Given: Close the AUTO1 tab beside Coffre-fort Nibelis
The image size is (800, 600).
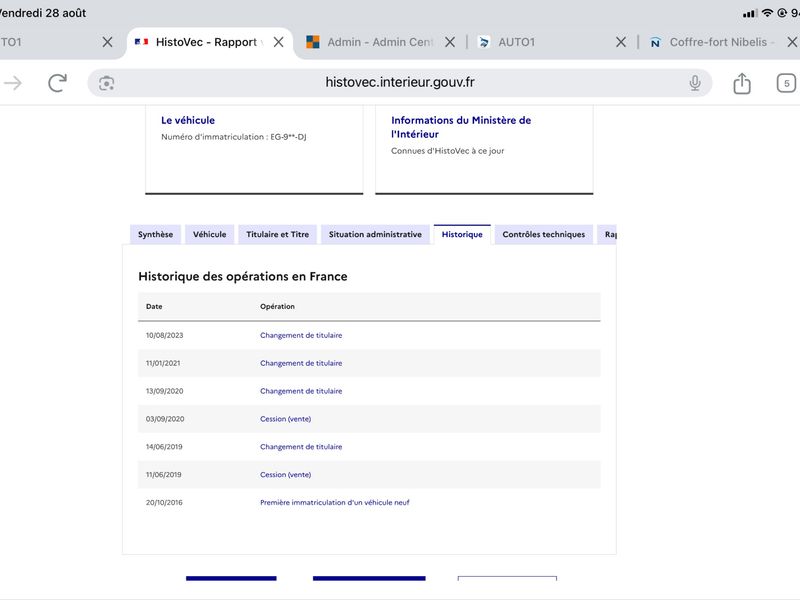Looking at the screenshot, I should pos(620,42).
